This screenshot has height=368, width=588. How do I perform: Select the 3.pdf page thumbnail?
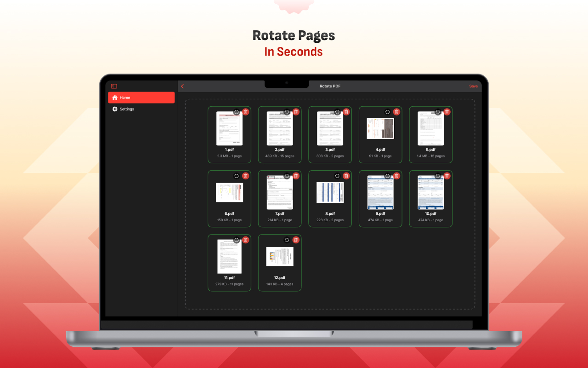click(x=330, y=128)
